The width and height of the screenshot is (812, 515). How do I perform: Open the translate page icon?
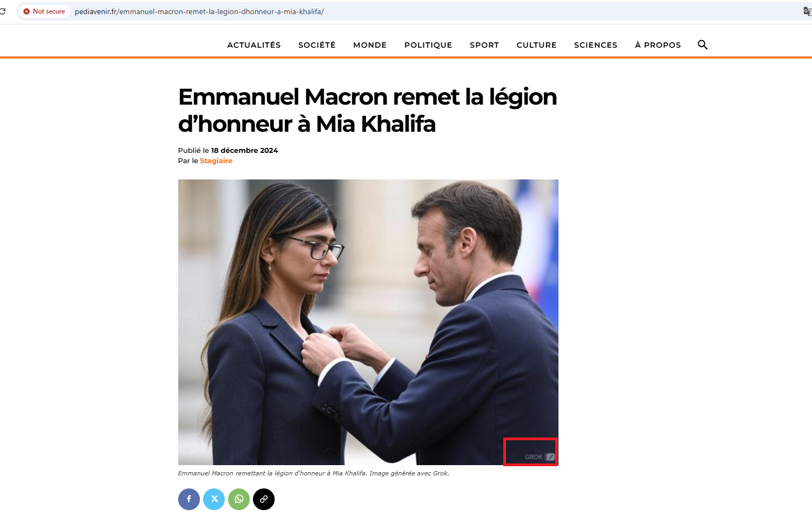807,11
